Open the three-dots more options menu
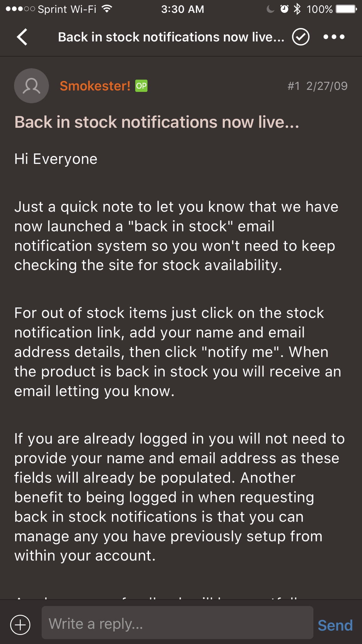The height and width of the screenshot is (644, 362). coord(334,37)
